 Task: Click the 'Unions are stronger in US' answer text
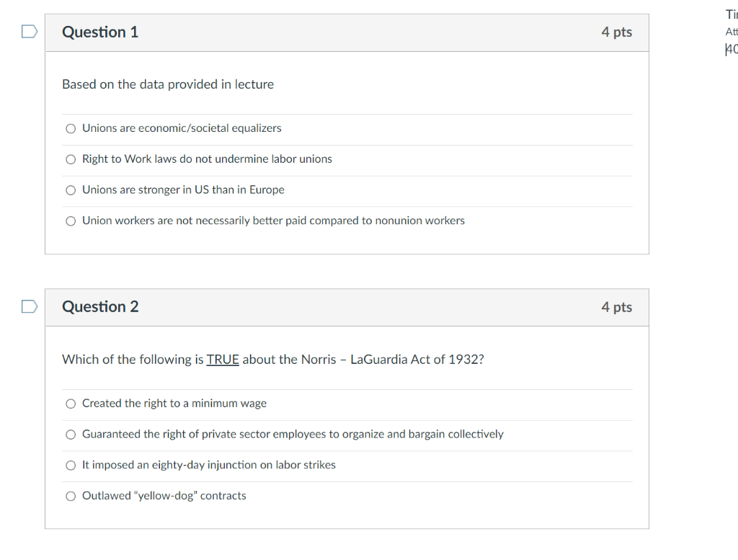tap(184, 190)
